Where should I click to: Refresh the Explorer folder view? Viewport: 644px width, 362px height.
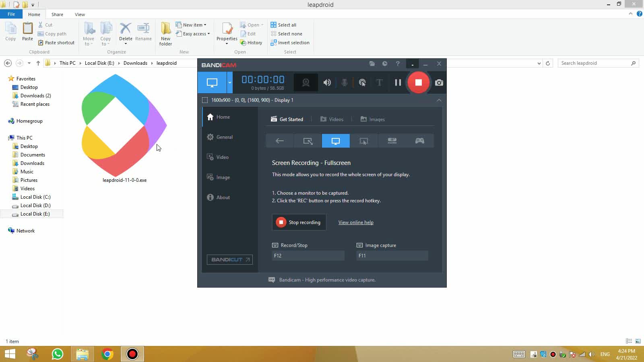pos(548,63)
